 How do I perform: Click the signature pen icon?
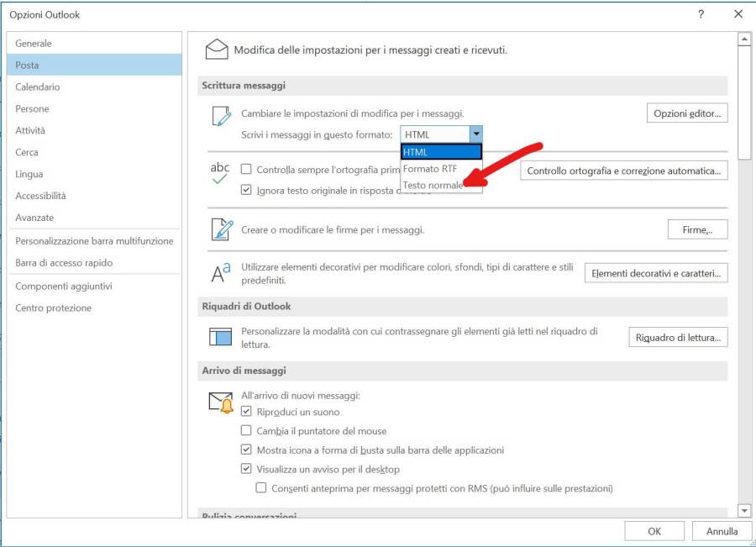pos(222,229)
